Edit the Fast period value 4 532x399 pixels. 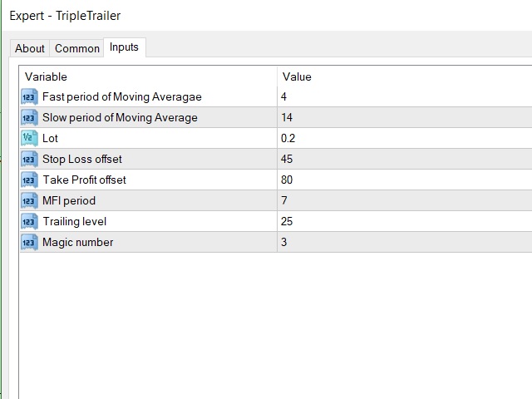[405, 97]
